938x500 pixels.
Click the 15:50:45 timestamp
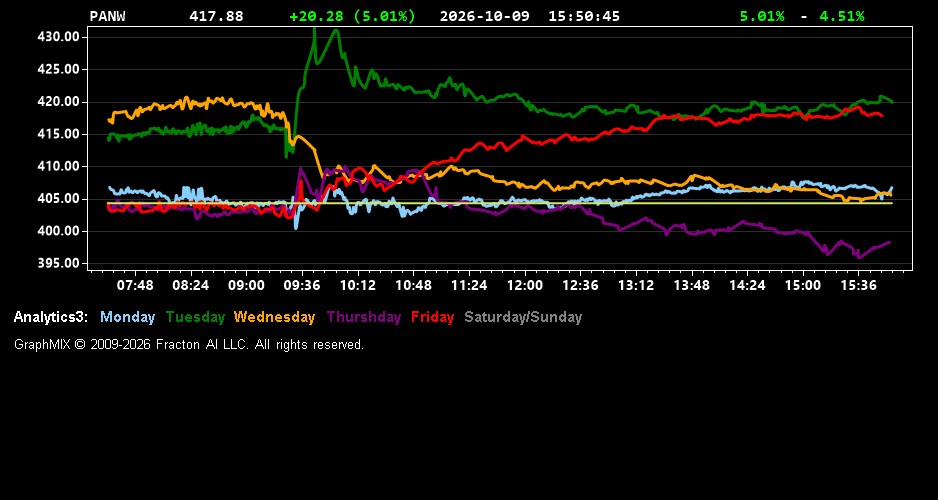pos(584,16)
